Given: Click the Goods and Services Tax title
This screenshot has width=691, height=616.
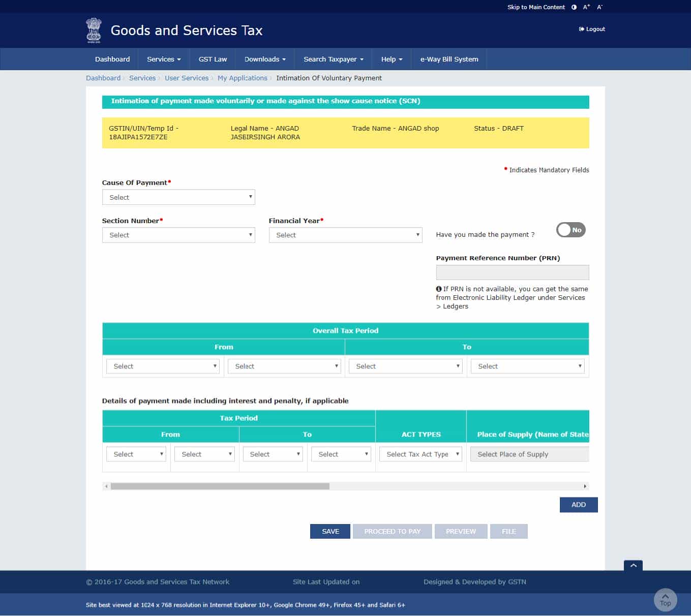Looking at the screenshot, I should 187,30.
